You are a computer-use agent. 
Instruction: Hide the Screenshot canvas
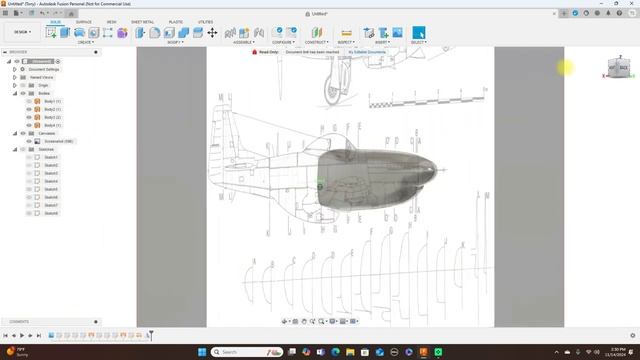pos(29,141)
